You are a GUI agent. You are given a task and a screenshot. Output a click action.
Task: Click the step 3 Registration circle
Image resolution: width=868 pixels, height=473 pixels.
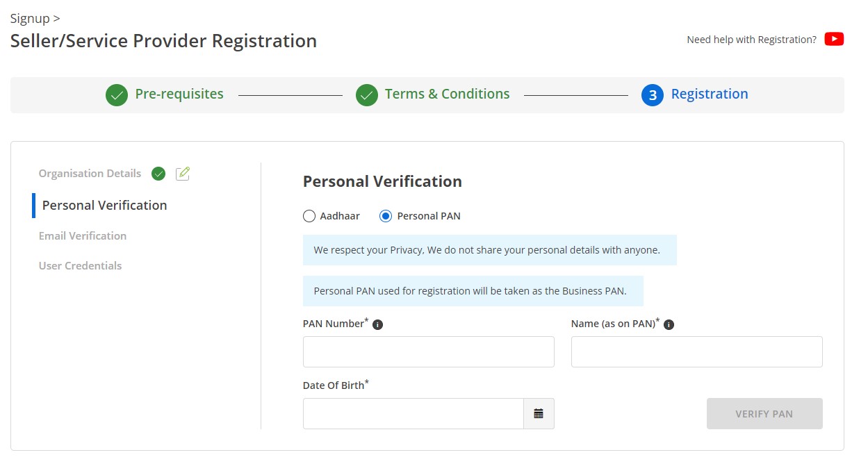coord(652,95)
